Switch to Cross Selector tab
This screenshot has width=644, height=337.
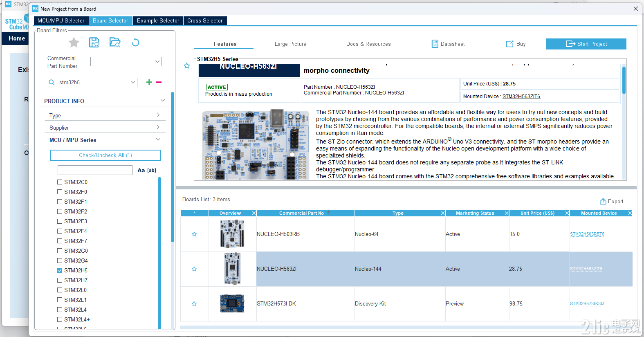(x=205, y=20)
